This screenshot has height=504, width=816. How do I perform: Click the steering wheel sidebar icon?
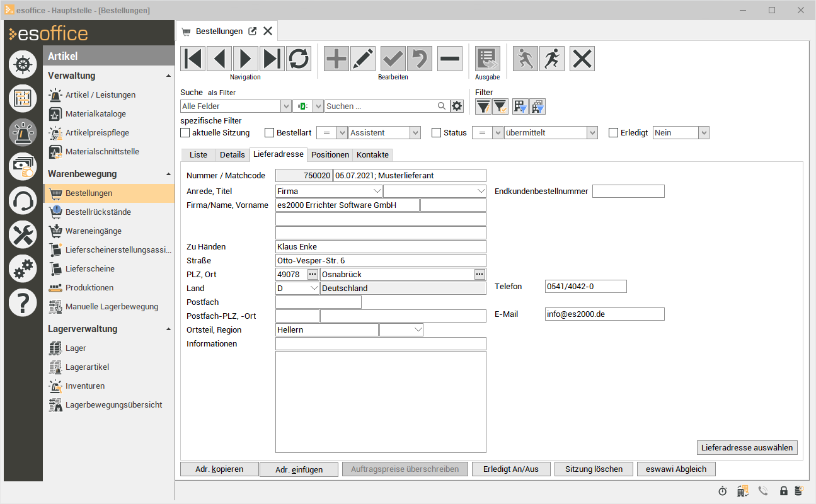click(23, 64)
